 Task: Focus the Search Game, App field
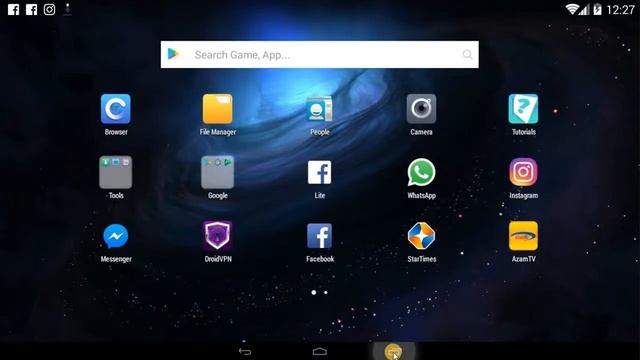(x=320, y=54)
